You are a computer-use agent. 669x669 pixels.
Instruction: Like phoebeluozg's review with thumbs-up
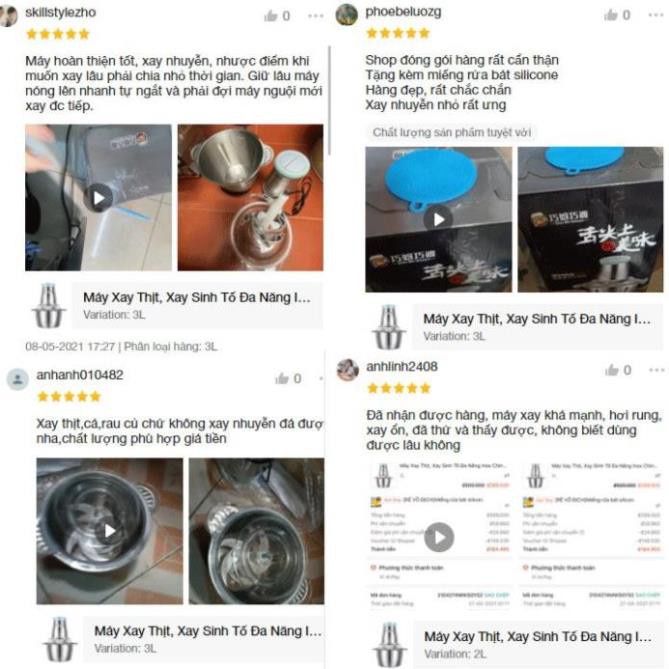611,15
